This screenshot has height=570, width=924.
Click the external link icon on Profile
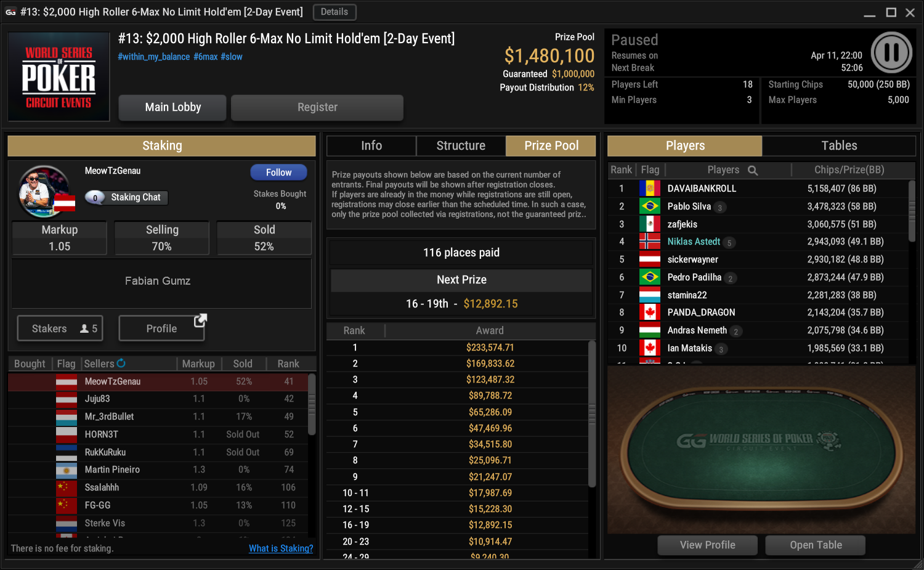coord(200,320)
